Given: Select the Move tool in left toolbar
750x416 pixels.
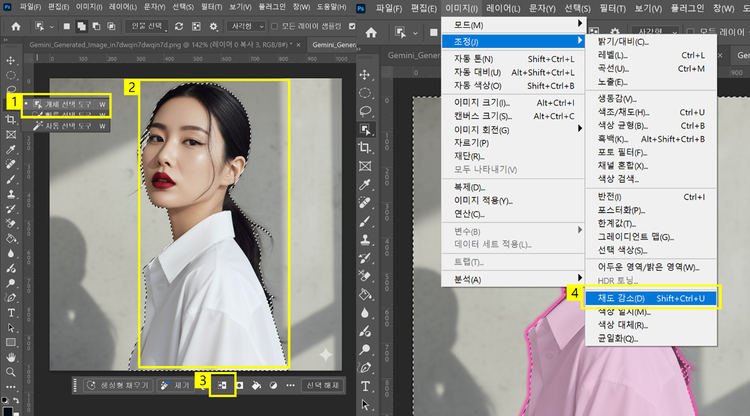Looking at the screenshot, I should click(11, 58).
